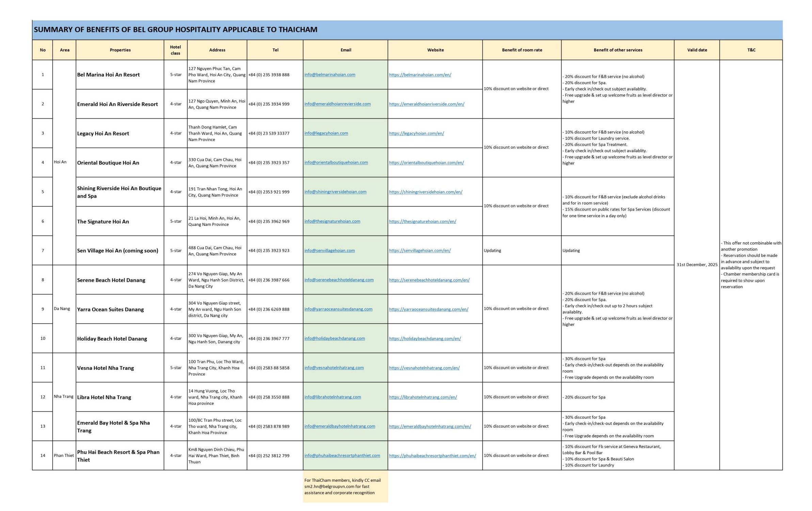Click the info@emeraldhoianrevierside.com email link
812x511 pixels.
[337, 104]
